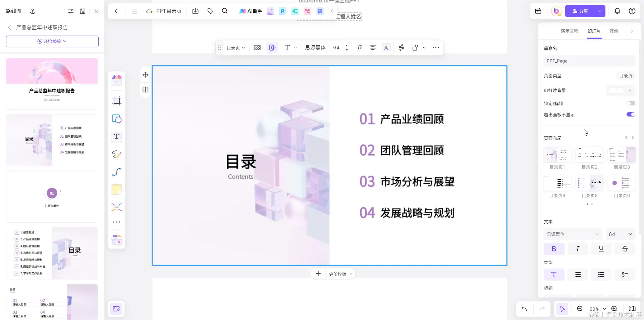The image size is (644, 320).
Task: Open the text color A swatch
Action: pyautogui.click(x=386, y=48)
